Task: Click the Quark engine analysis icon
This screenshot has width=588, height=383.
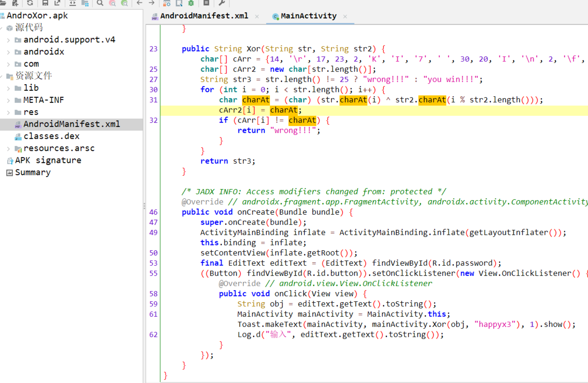Action: (x=179, y=3)
